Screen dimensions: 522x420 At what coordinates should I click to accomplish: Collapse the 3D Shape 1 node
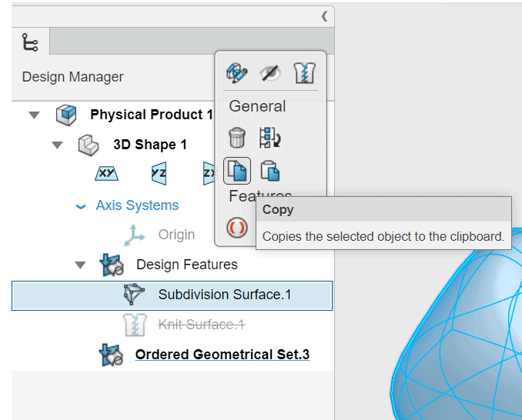pyautogui.click(x=57, y=145)
